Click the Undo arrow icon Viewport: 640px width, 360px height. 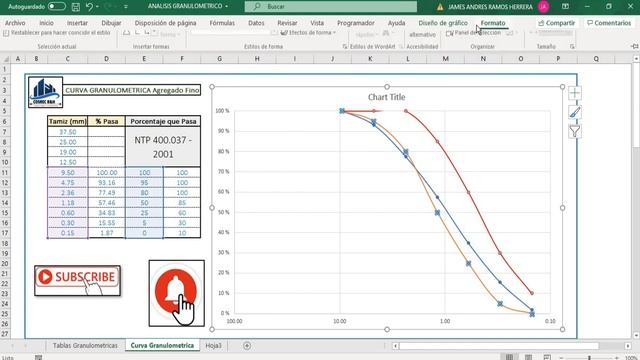tap(89, 7)
